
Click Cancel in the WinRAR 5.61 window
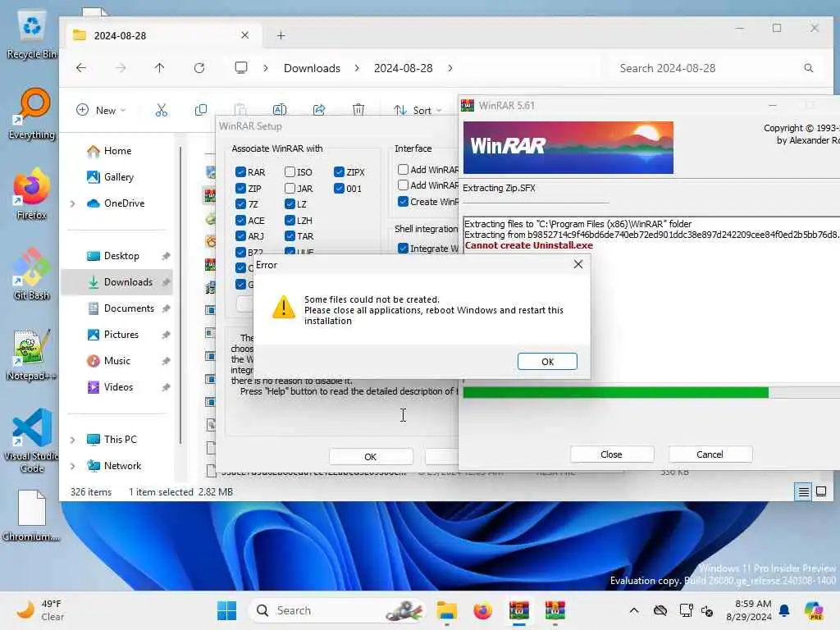click(x=710, y=454)
